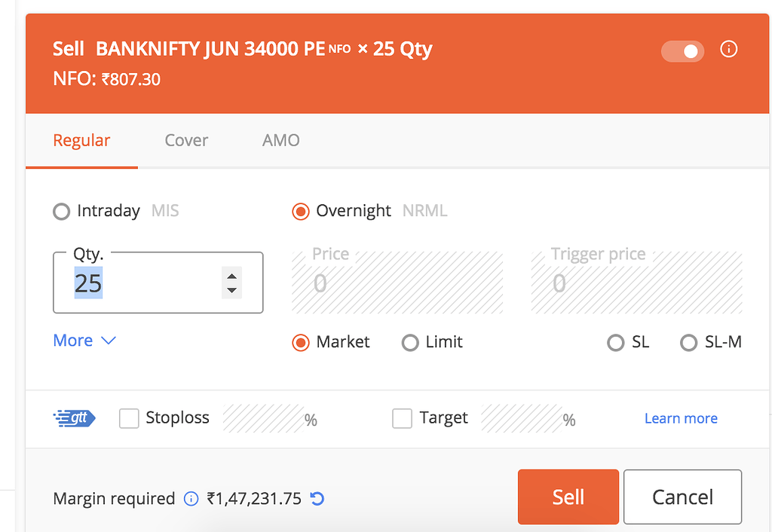Switch to the AMO tab
This screenshot has height=532, width=772.
click(280, 140)
